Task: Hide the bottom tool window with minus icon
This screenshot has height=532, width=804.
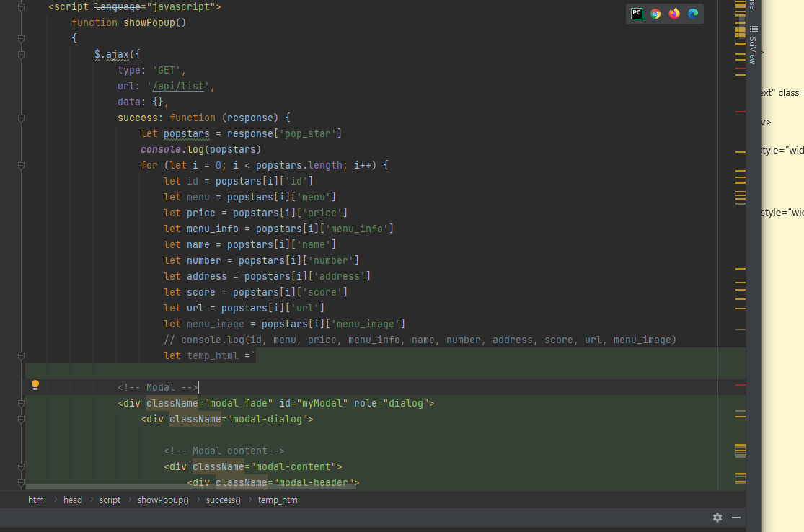Action: click(x=736, y=518)
